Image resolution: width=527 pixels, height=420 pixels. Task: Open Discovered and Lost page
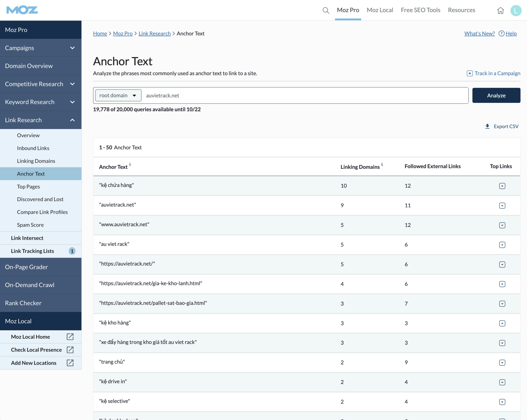[x=41, y=199]
